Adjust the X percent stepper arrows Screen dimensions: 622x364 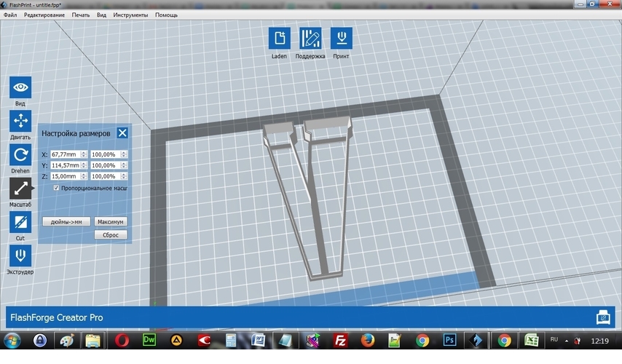pyautogui.click(x=124, y=154)
